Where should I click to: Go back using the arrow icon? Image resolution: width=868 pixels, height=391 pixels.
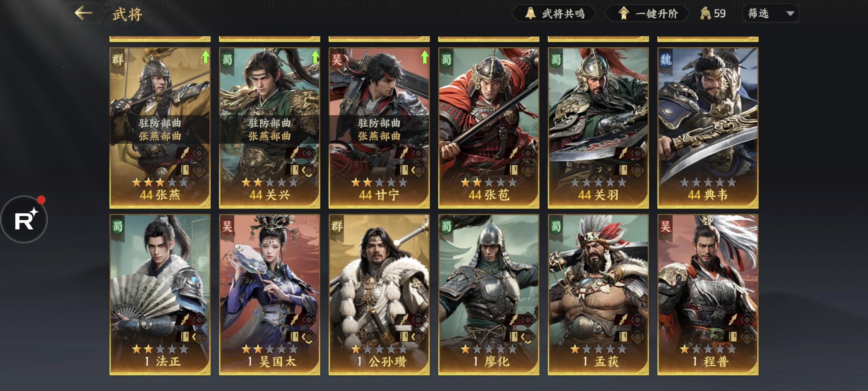tap(83, 13)
